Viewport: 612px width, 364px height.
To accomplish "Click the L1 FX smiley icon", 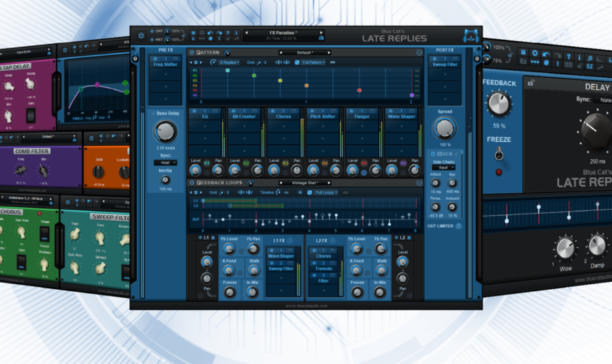I will (290, 241).
